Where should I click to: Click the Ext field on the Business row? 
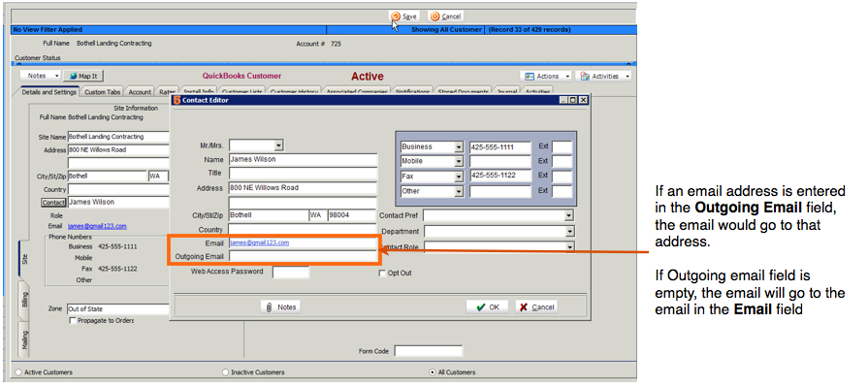coord(562,146)
